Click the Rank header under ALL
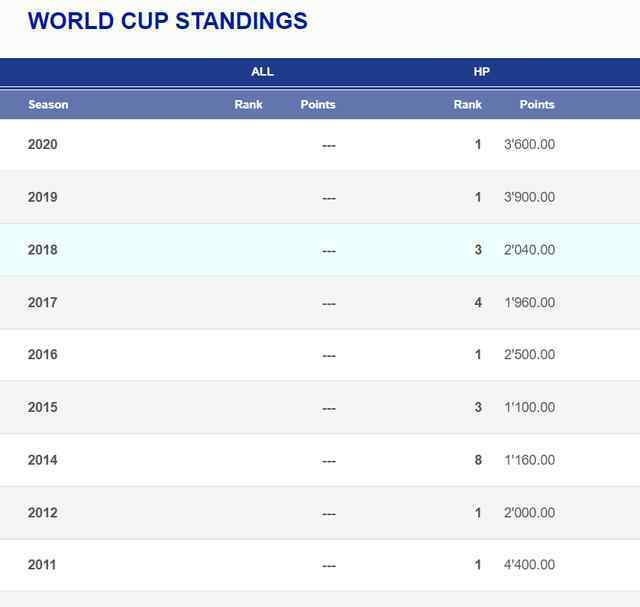The width and height of the screenshot is (640, 607). tap(248, 105)
